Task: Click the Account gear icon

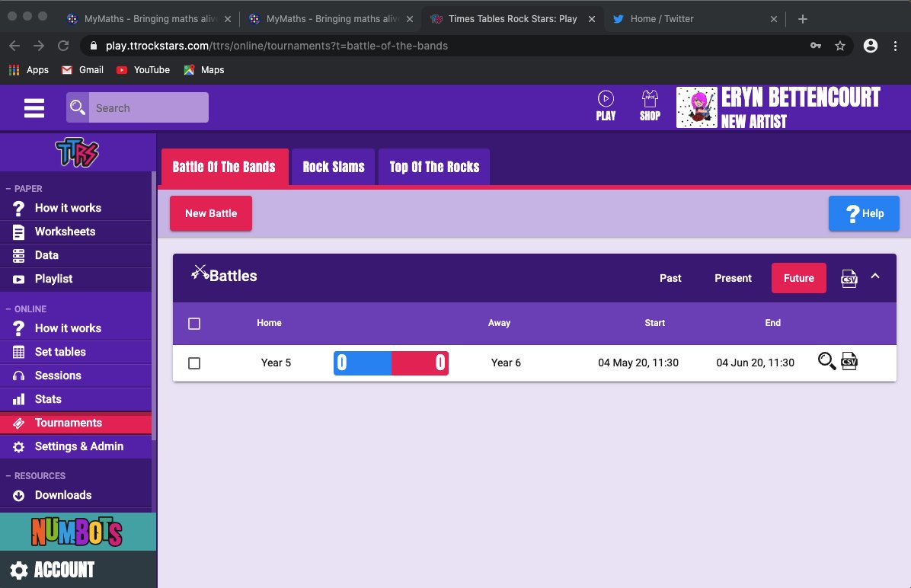Action: [18, 570]
